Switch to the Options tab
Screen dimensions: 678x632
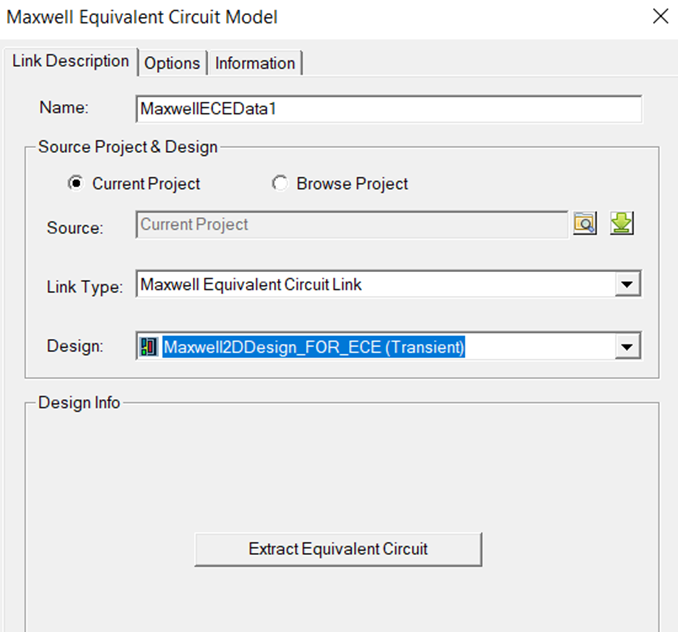click(x=172, y=63)
